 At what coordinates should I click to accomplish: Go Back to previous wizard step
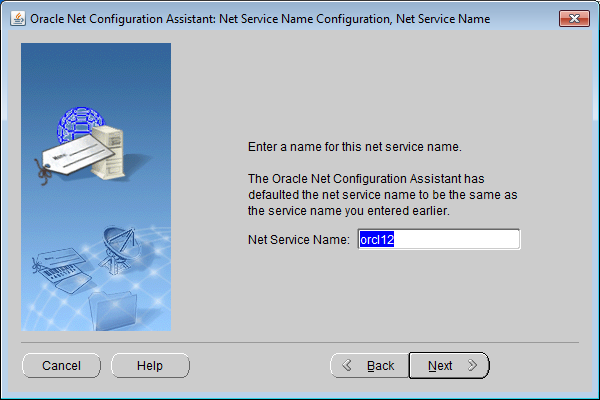(x=370, y=366)
